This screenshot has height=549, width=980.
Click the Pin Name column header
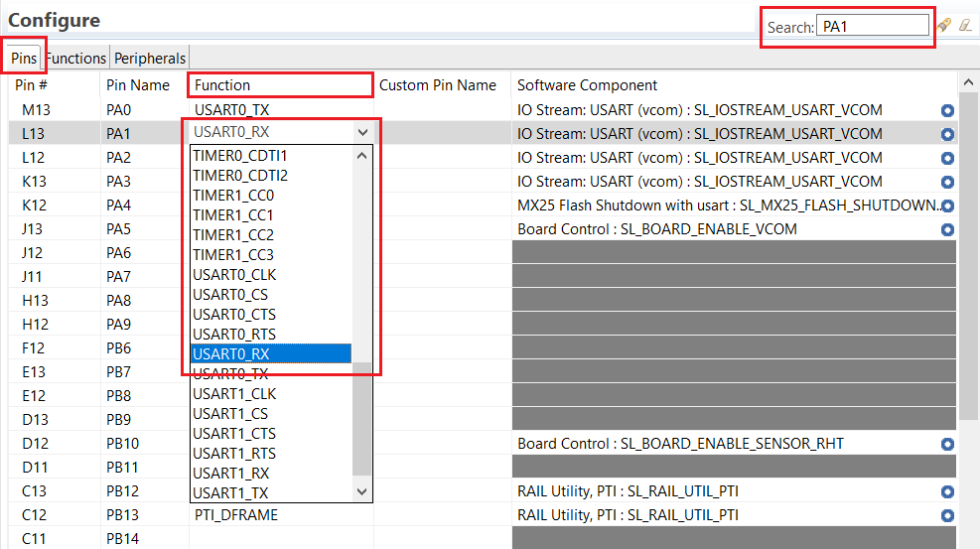pyautogui.click(x=137, y=85)
